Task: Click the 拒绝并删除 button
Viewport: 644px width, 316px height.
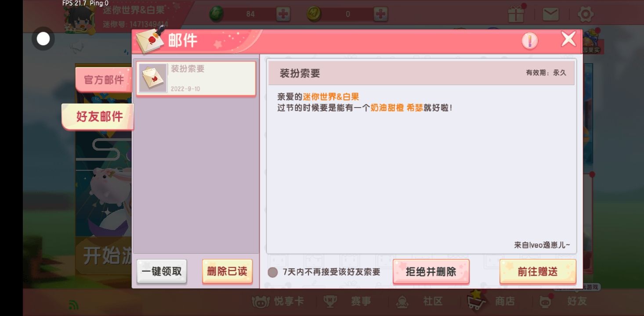Action: (x=431, y=271)
